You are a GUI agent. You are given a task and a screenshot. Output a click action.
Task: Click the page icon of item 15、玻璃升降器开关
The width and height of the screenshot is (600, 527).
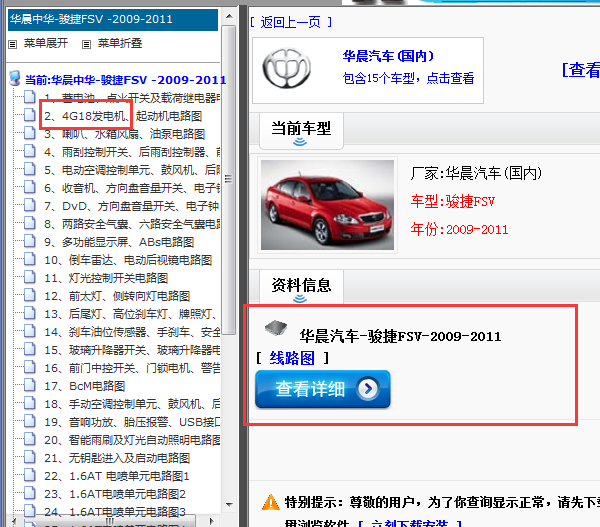(30, 349)
